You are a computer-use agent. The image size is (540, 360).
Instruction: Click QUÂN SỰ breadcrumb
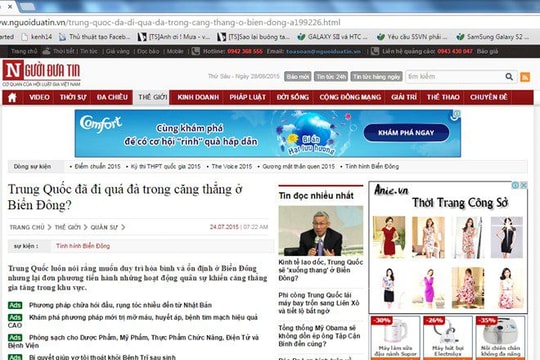click(x=104, y=227)
